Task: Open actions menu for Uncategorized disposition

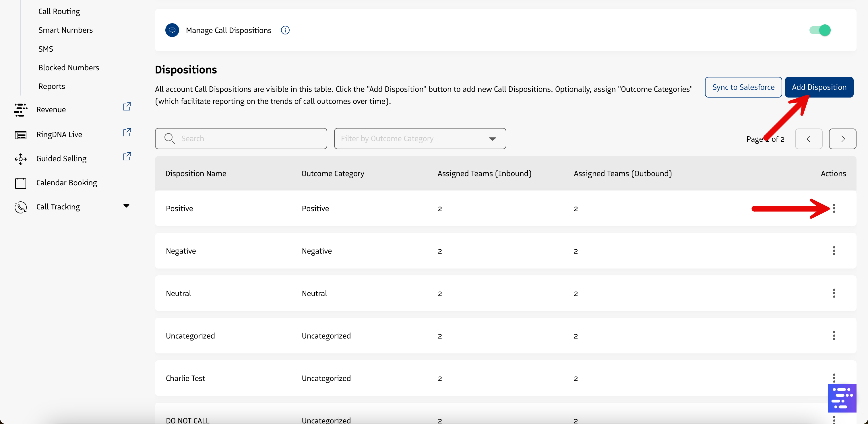Action: 834,336
